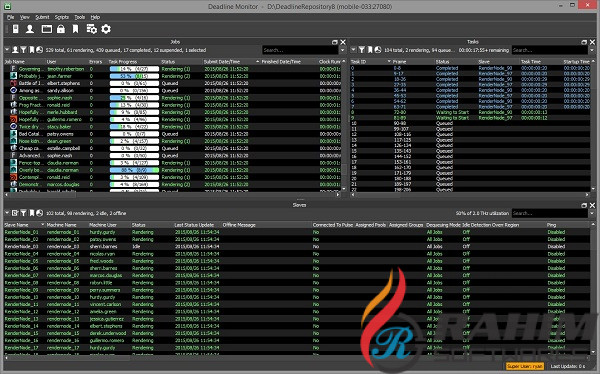Viewport: 600px width, 374px height.
Task: Click the Tasks panel search field
Action: point(550,50)
